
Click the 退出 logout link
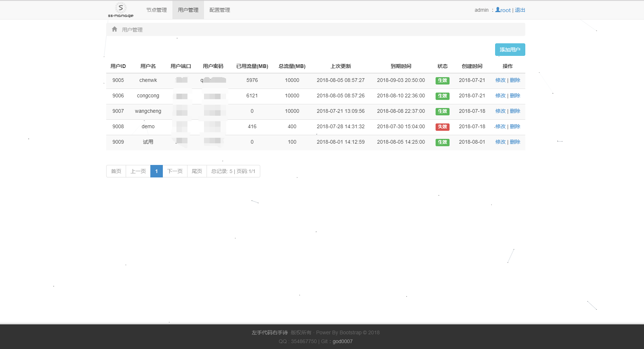(520, 10)
